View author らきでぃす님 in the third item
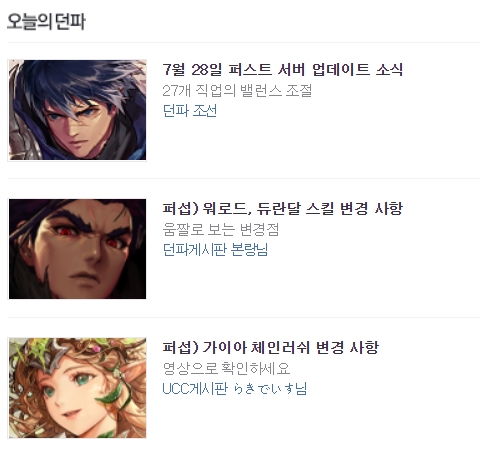The height and width of the screenshot is (451, 480). click(269, 388)
